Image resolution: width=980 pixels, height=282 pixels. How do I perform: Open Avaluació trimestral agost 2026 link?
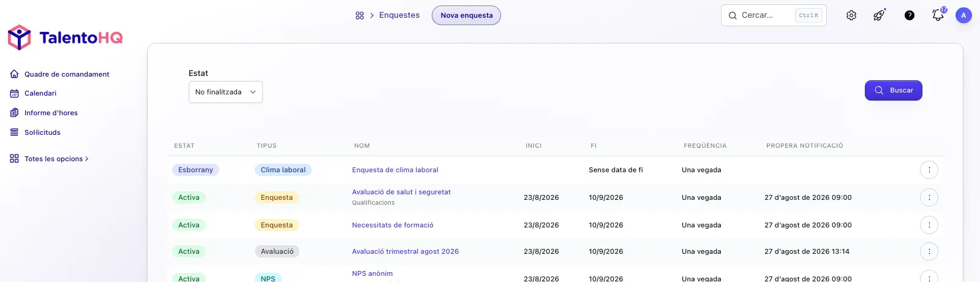[x=405, y=251]
